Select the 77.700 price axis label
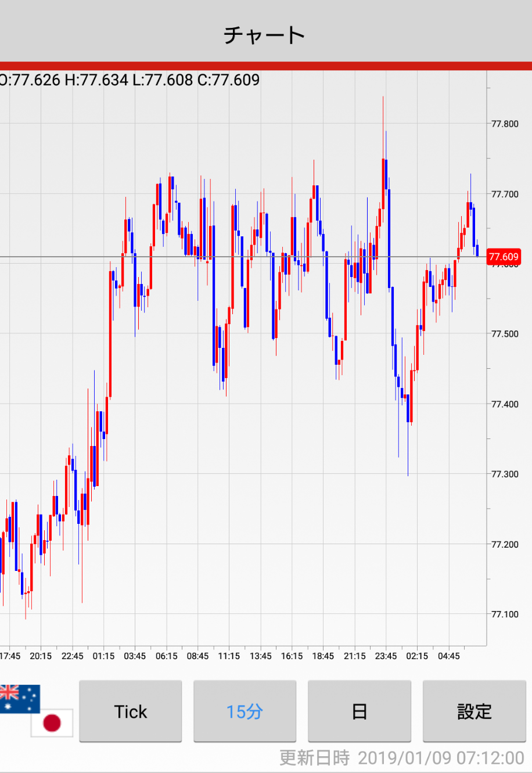This screenshot has width=532, height=773. (505, 194)
